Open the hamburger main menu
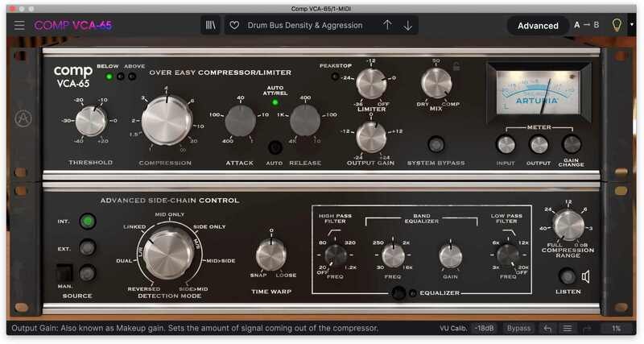The height and width of the screenshot is (344, 644). (19, 25)
